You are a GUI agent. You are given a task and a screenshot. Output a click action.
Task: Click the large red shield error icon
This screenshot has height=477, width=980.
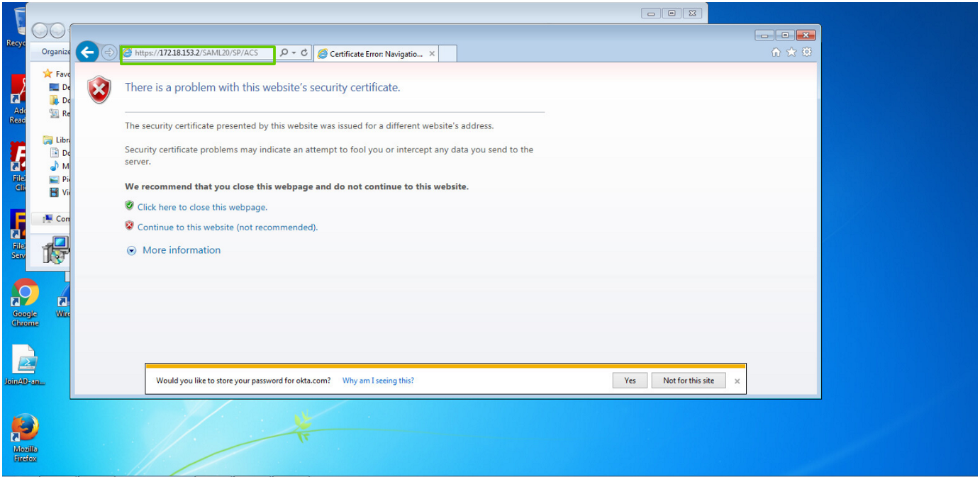pyautogui.click(x=99, y=90)
